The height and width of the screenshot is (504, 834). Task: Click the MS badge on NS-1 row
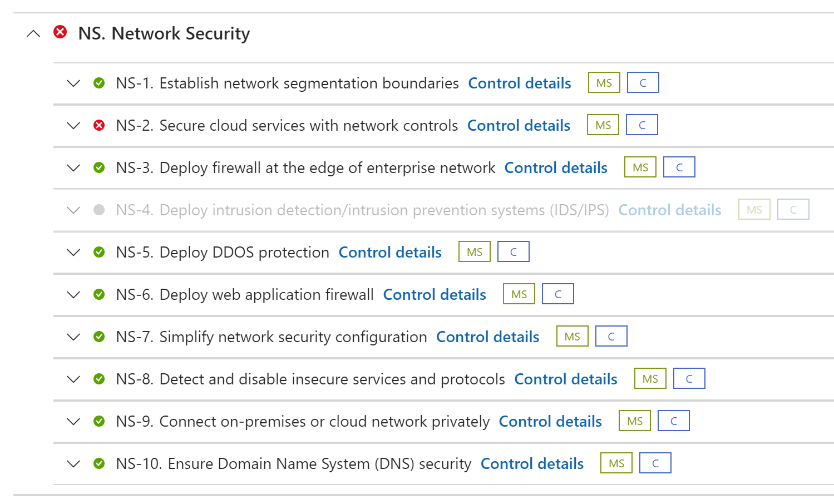click(604, 83)
